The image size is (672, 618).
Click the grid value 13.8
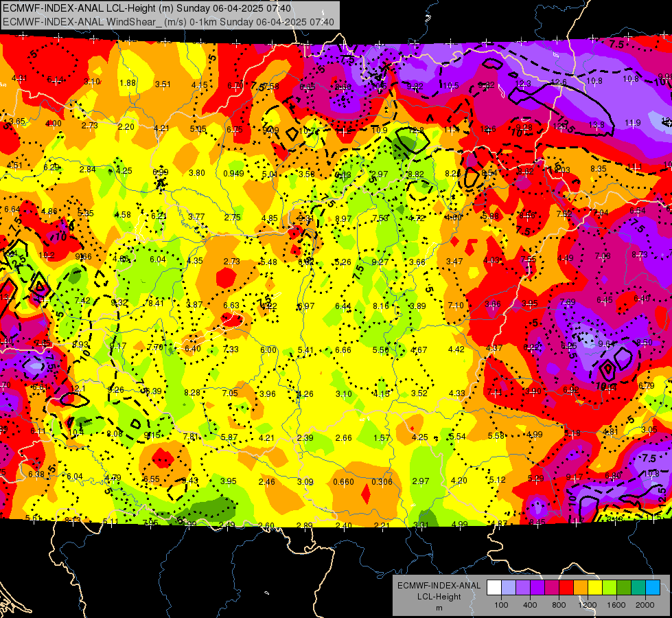click(596, 124)
